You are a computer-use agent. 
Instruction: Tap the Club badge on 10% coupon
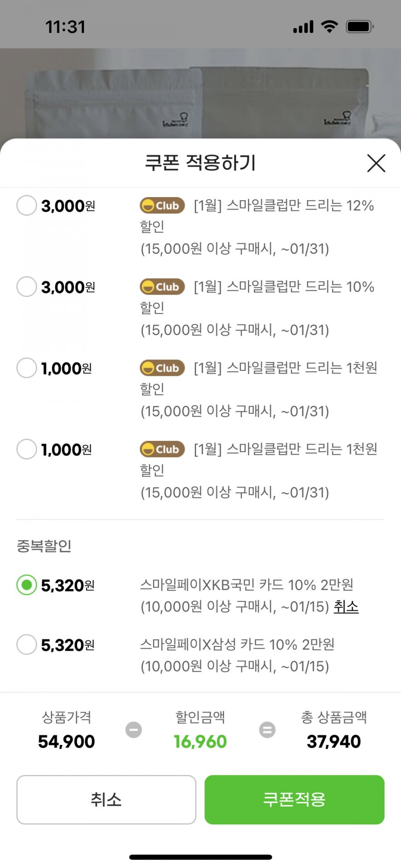point(162,287)
